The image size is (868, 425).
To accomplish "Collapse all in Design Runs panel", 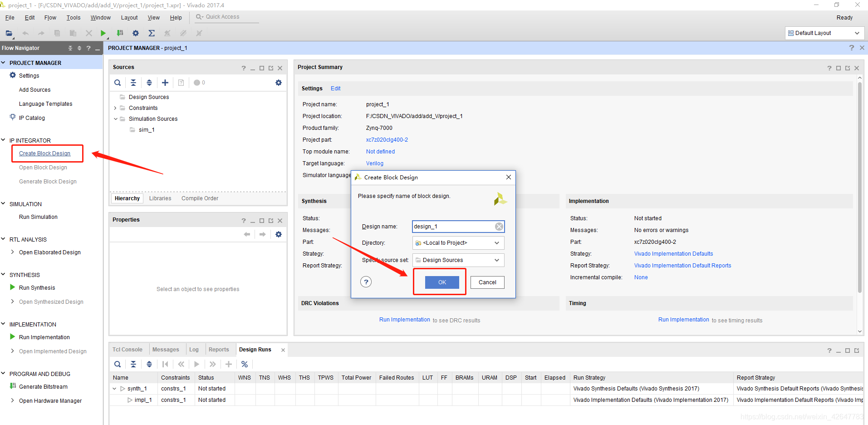I will (x=133, y=364).
